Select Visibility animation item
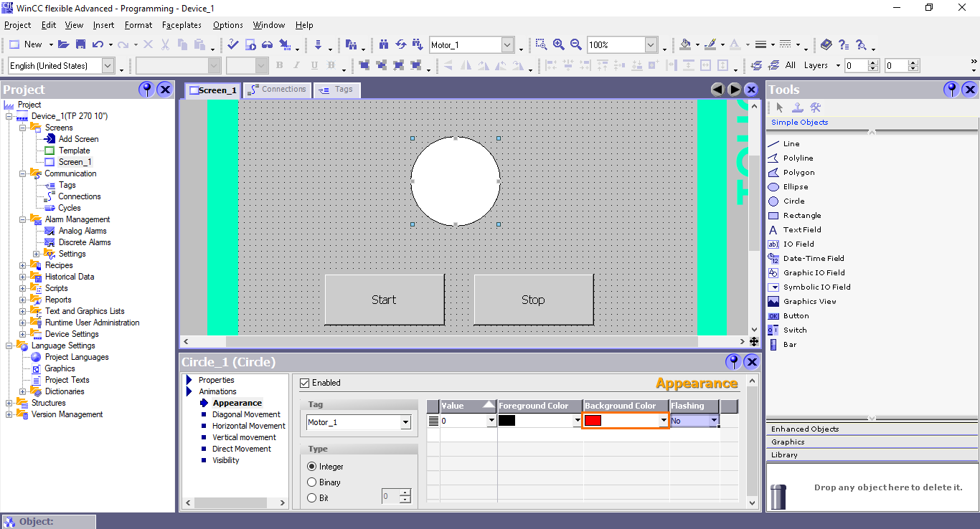 [x=226, y=460]
